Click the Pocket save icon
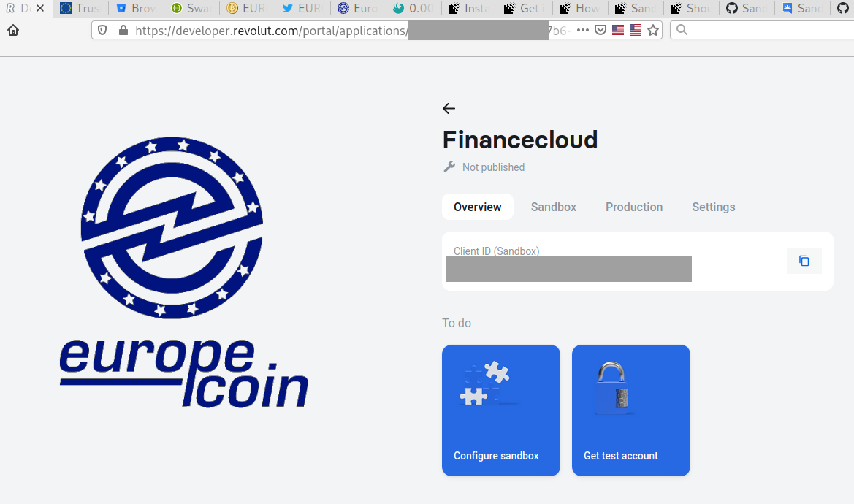 [x=601, y=30]
